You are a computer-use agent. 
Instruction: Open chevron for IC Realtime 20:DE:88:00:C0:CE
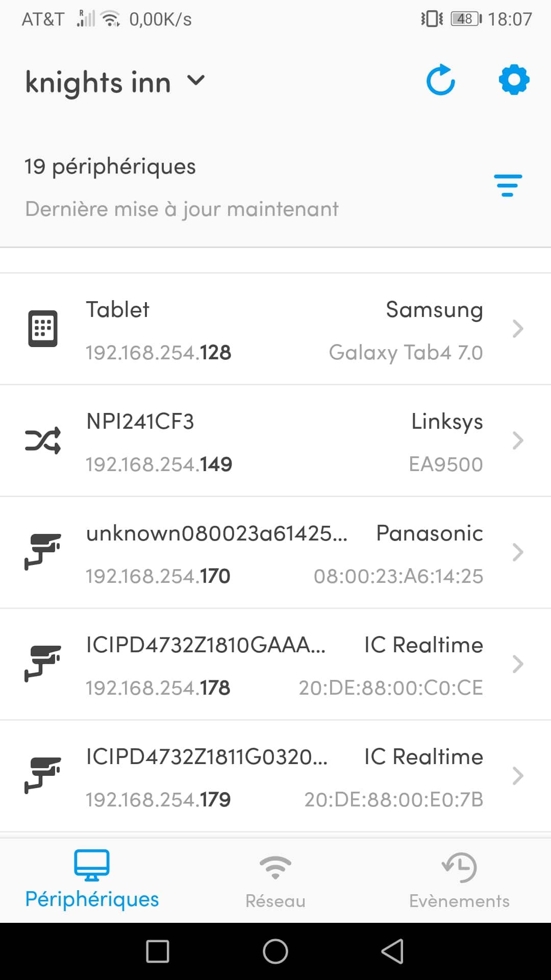coord(518,664)
